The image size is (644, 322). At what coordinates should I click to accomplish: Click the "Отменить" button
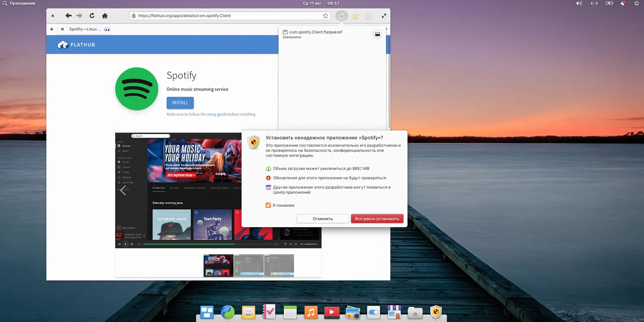(323, 219)
